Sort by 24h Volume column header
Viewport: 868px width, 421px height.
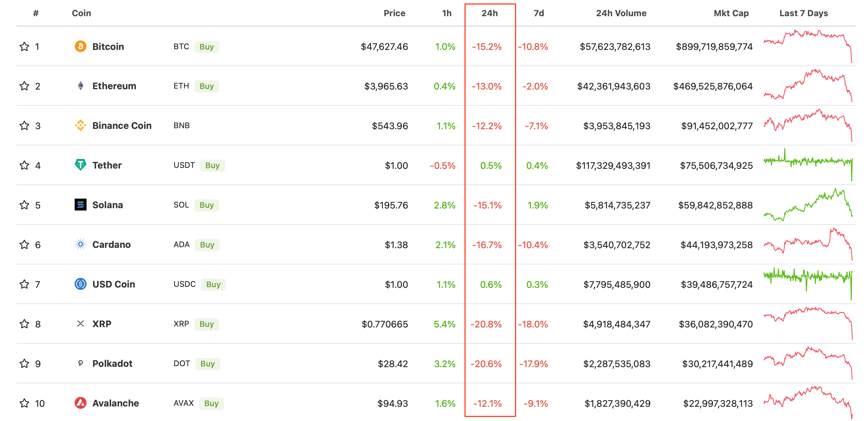click(x=621, y=13)
